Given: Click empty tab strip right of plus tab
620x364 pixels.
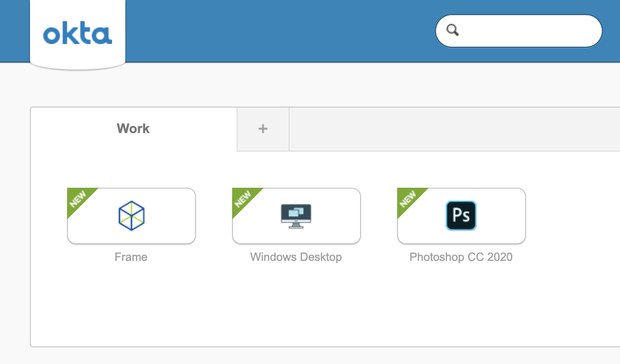Looking at the screenshot, I should pos(441,129).
